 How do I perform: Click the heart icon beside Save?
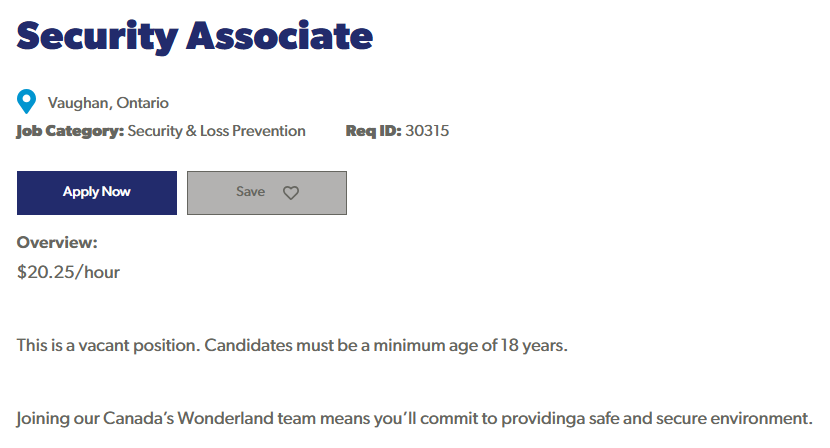coord(291,193)
